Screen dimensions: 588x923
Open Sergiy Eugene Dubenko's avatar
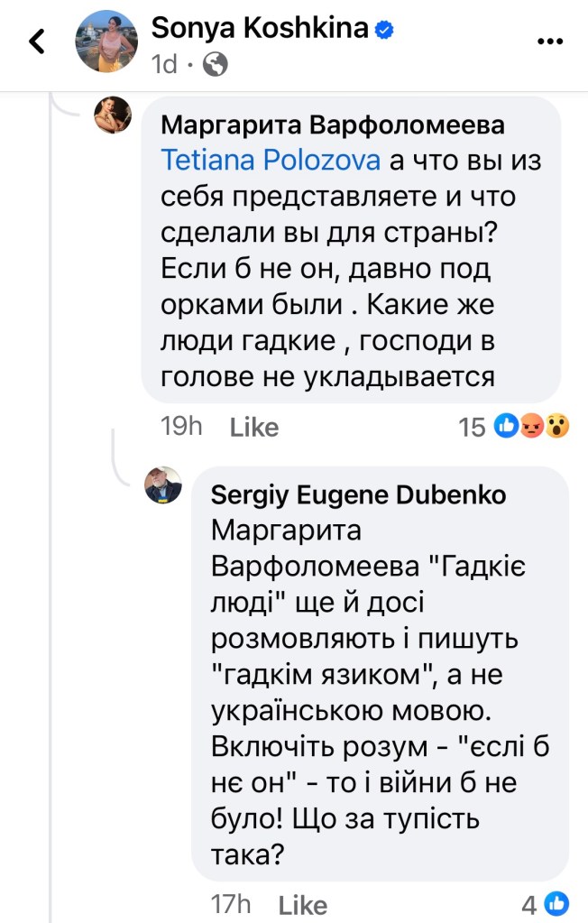(164, 485)
